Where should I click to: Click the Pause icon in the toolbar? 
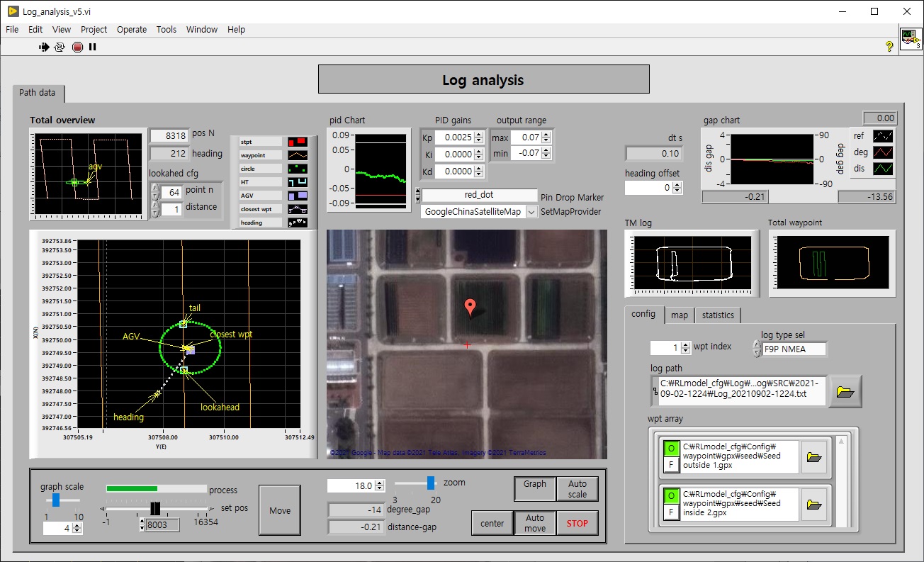[x=92, y=47]
